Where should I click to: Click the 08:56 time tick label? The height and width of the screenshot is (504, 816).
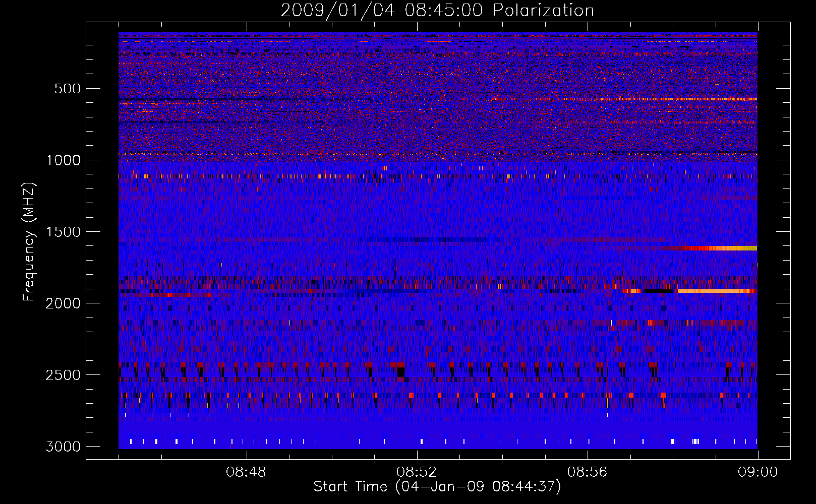tap(587, 472)
